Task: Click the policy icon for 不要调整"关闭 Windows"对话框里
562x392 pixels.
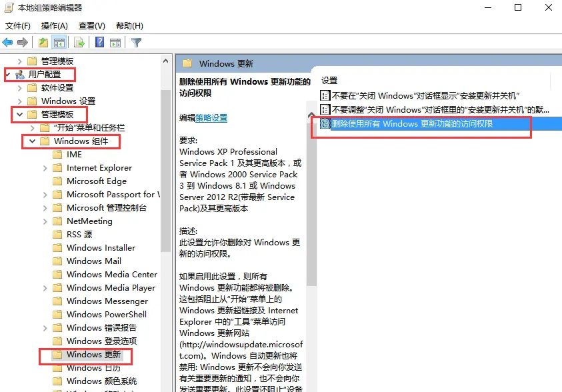Action: click(x=325, y=109)
